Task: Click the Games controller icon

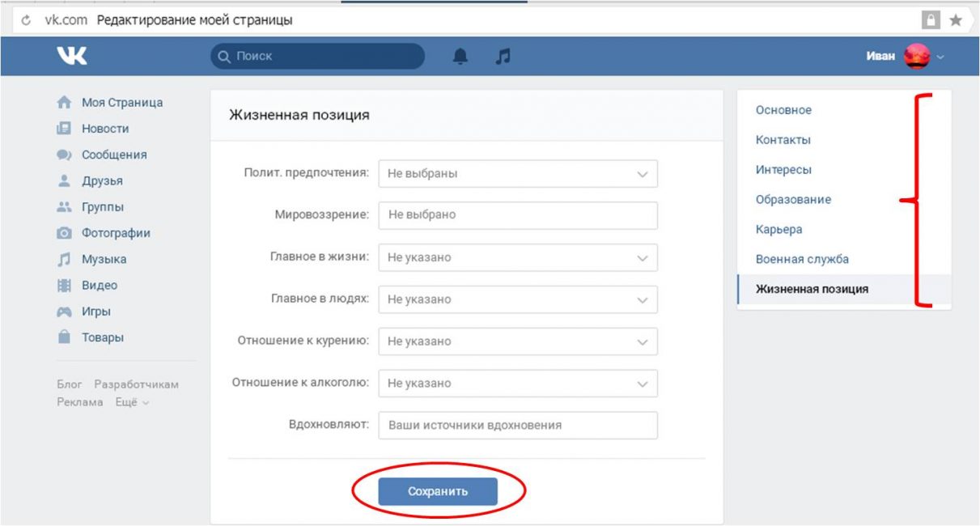Action: click(x=64, y=312)
